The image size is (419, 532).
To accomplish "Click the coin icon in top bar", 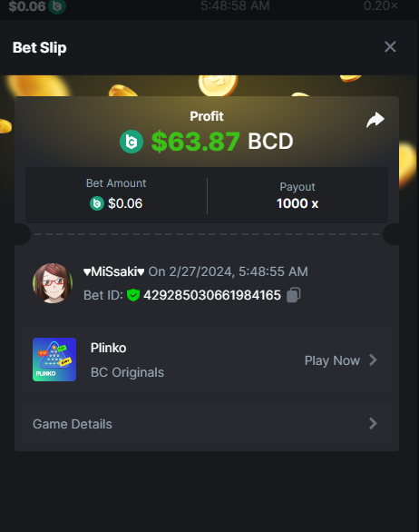I will pyautogui.click(x=57, y=6).
